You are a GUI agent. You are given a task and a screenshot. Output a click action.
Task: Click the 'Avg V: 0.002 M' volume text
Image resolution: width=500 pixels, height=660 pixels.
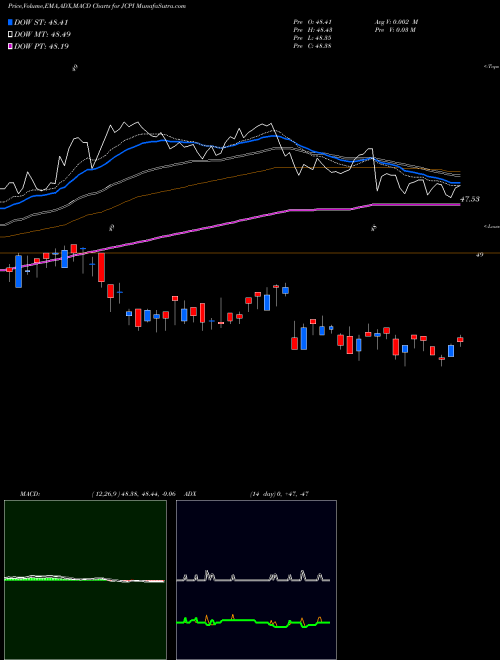(396, 22)
